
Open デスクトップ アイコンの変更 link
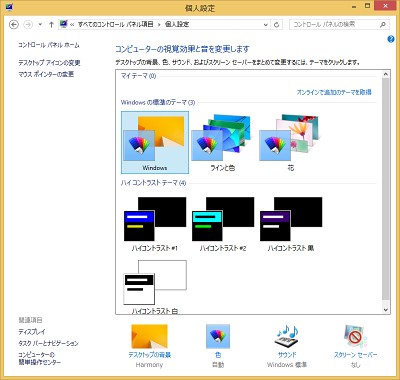click(49, 63)
